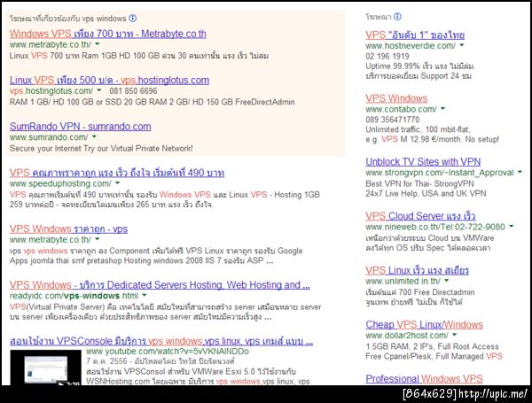
Task: Open Unblock TV Sites with VPN ad
Action: [423, 162]
